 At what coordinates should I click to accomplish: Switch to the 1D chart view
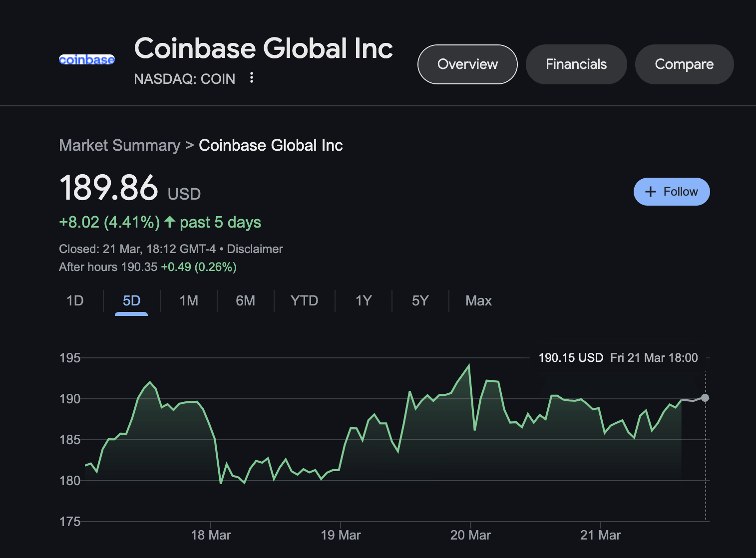(75, 300)
